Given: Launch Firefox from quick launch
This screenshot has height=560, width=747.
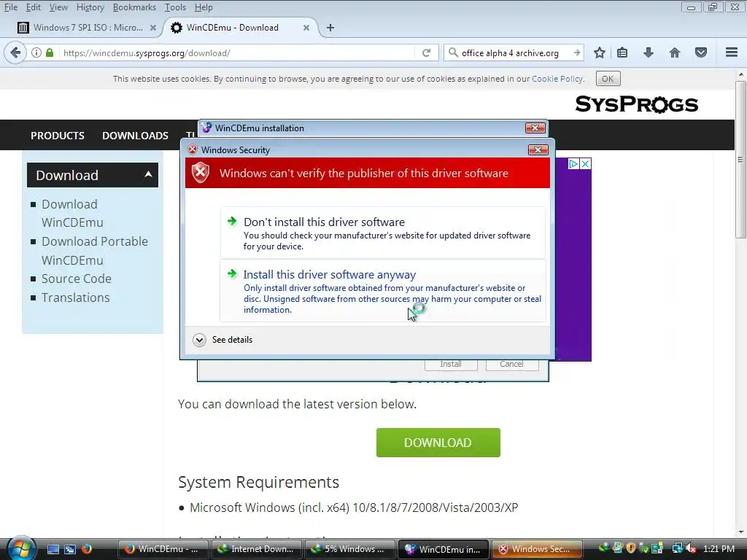Looking at the screenshot, I should pos(87,549).
